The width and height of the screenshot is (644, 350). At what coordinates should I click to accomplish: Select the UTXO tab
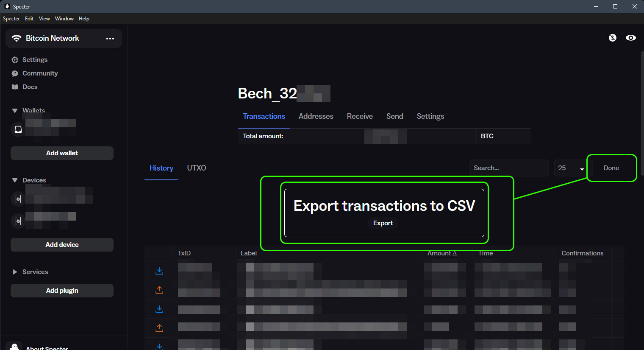coord(197,168)
